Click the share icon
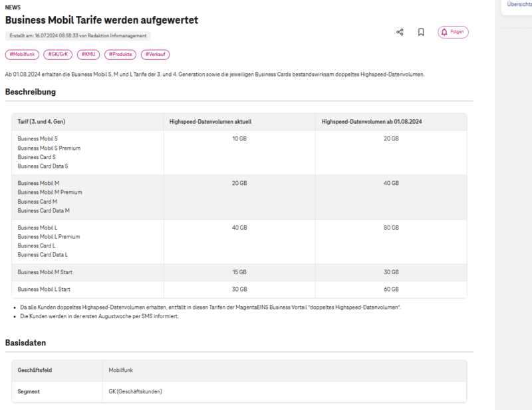532x410 pixels. tap(400, 32)
